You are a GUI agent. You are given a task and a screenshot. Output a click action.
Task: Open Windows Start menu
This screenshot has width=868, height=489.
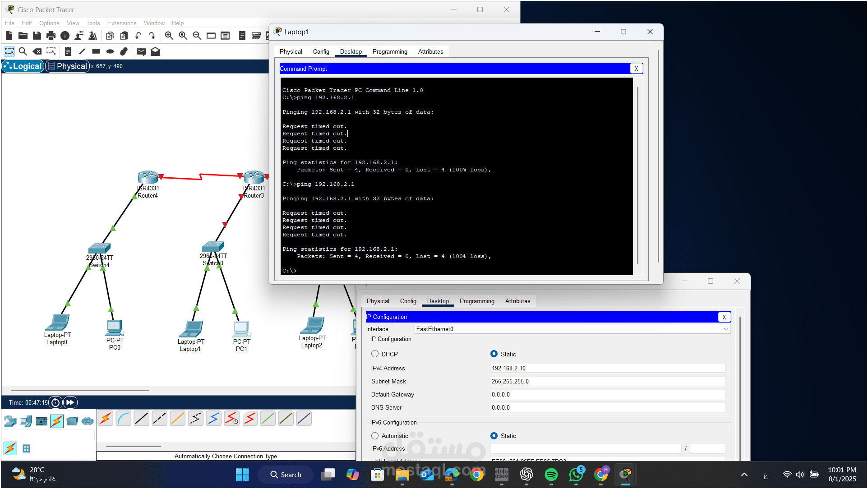242,475
